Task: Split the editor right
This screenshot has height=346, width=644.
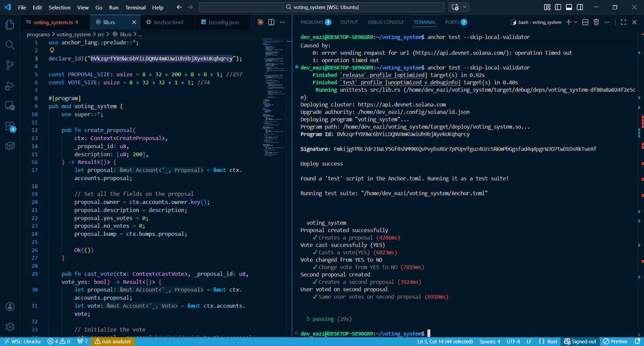Action: click(272, 22)
